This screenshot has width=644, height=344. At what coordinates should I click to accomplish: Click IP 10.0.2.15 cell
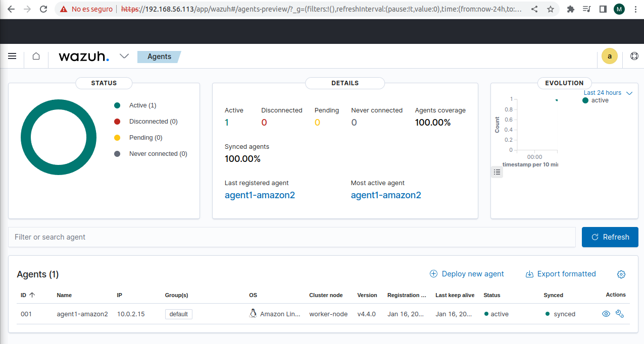coord(131,314)
